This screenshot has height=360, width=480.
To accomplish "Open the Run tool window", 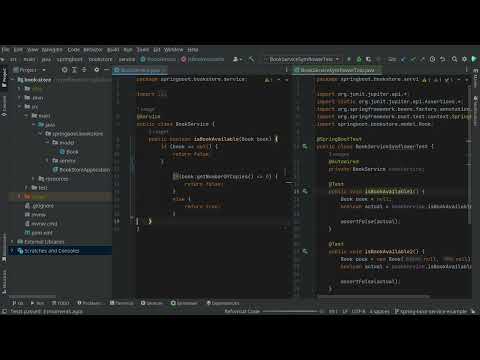I will coord(37,303).
